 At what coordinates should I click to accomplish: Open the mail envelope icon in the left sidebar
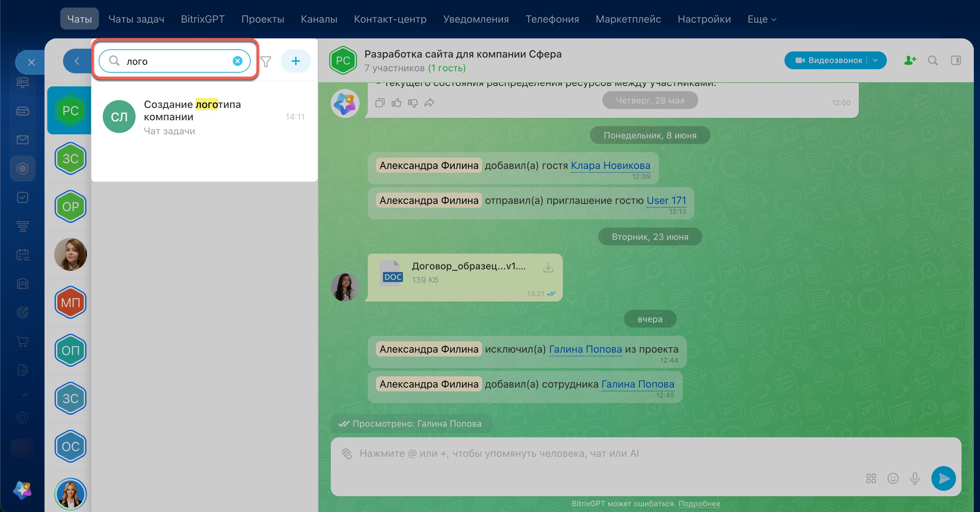pyautogui.click(x=23, y=140)
